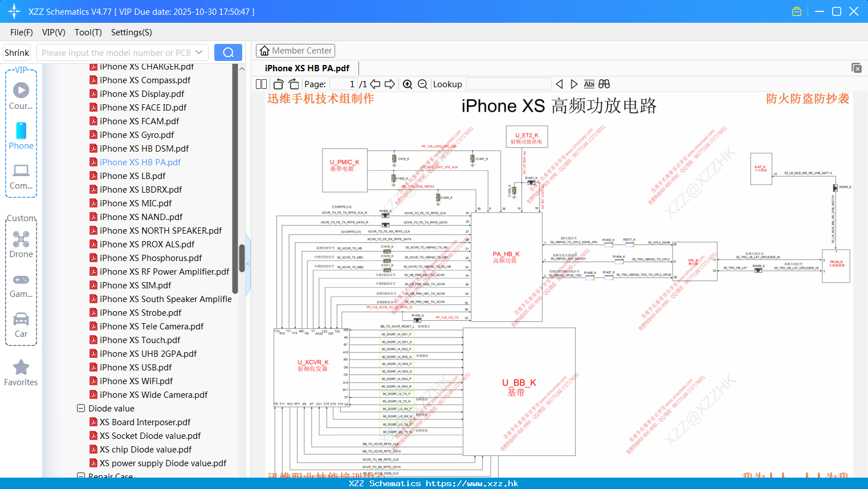Open iPhone XS HB DSM.pdf
The width and height of the screenshot is (868, 489).
[144, 148]
